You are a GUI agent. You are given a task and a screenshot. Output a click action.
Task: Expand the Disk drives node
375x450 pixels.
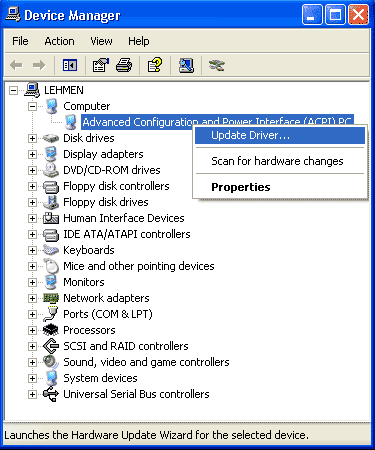32,138
